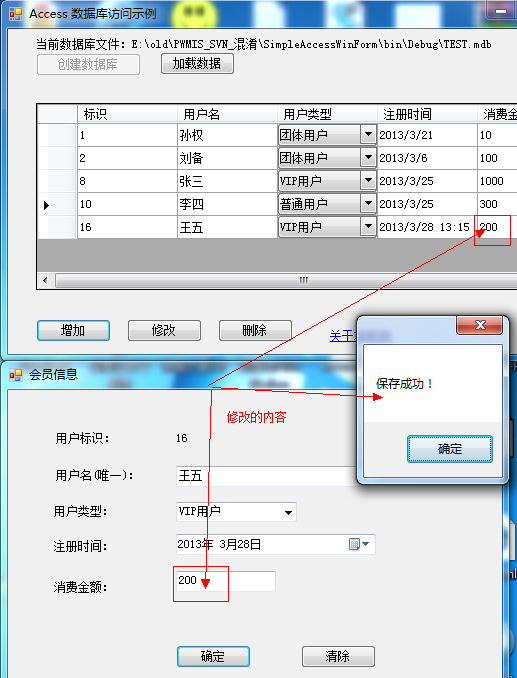The image size is (517, 678).
Task: Select the 王五 cell in the grid
Action: 227,227
